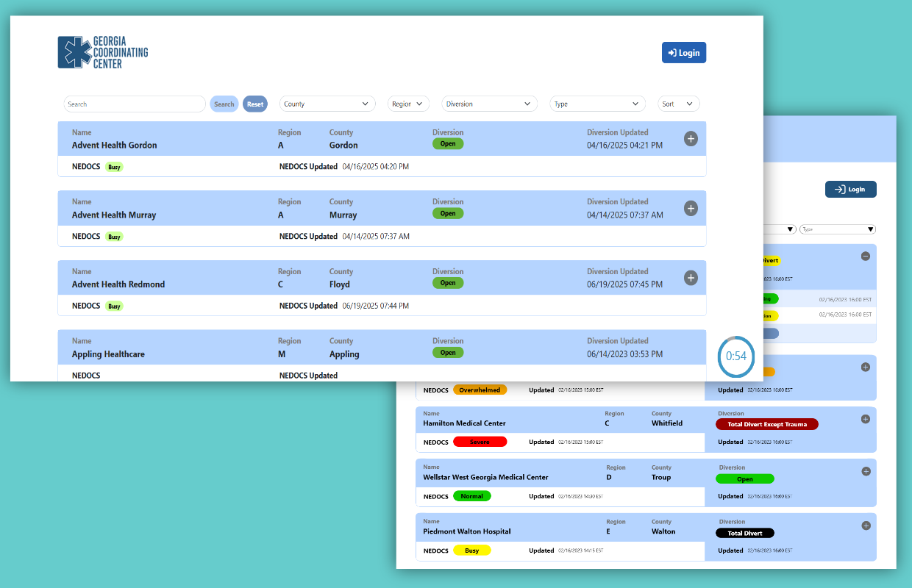Open the Type filter dropdown in front window
The height and width of the screenshot is (588, 912).
coord(597,104)
